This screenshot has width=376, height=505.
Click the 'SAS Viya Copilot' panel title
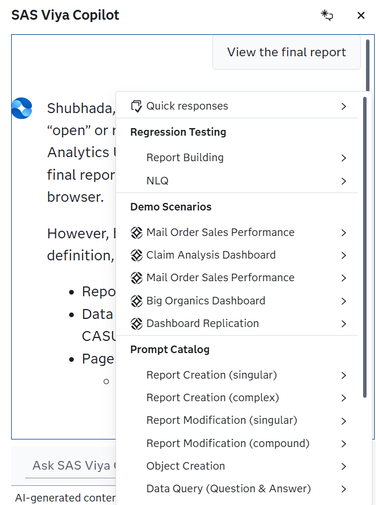pos(65,15)
